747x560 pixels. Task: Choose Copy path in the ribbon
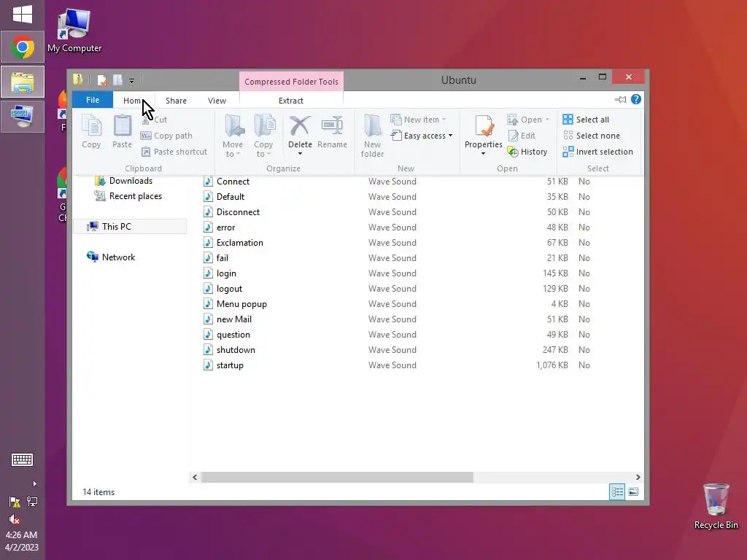167,136
